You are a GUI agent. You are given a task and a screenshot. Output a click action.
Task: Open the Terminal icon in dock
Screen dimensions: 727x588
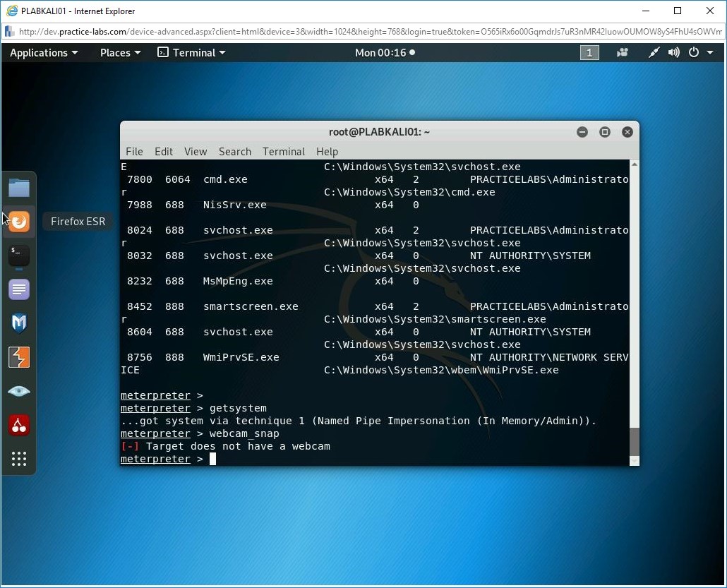tap(19, 256)
